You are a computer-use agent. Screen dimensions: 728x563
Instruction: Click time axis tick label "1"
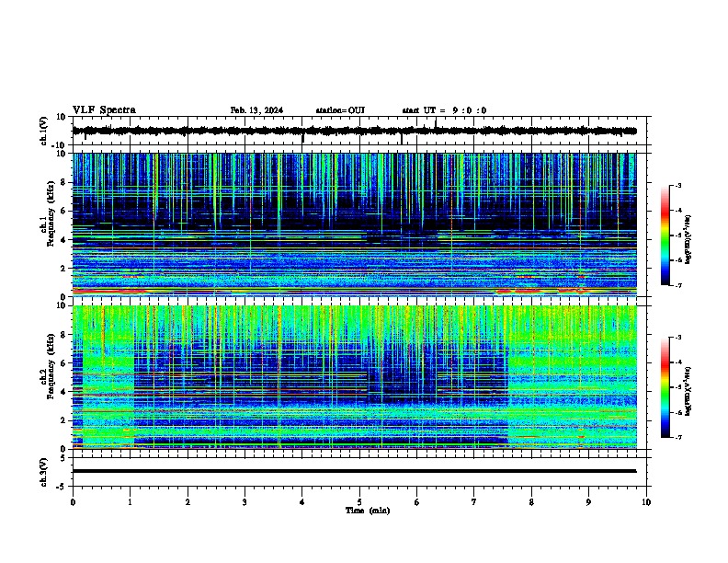(x=130, y=502)
